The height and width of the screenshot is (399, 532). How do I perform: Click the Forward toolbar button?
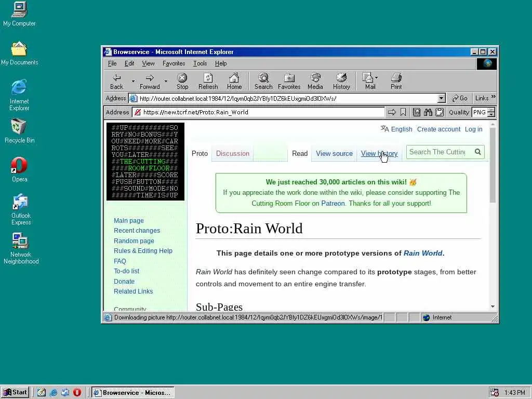tap(150, 82)
